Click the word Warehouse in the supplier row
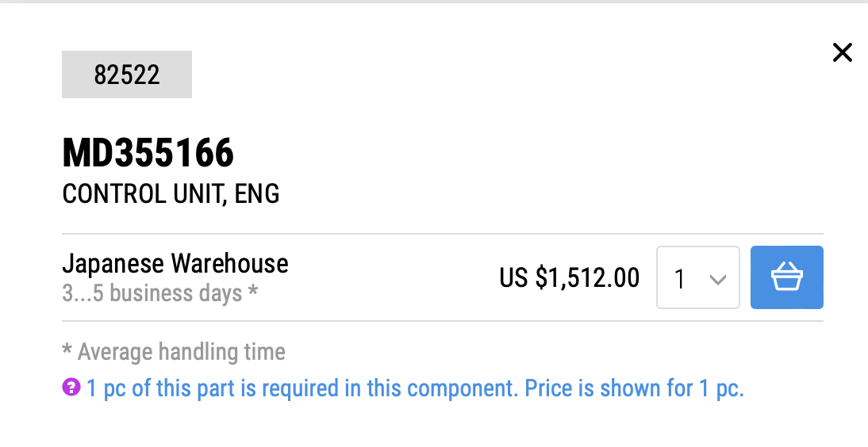Image resolution: width=868 pixels, height=447 pixels. pyautogui.click(x=229, y=263)
